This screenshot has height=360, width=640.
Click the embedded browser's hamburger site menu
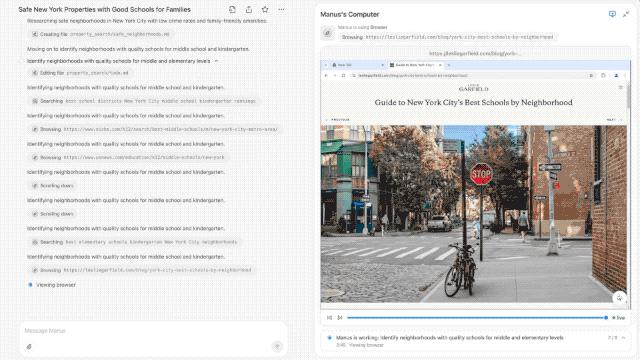point(620,87)
